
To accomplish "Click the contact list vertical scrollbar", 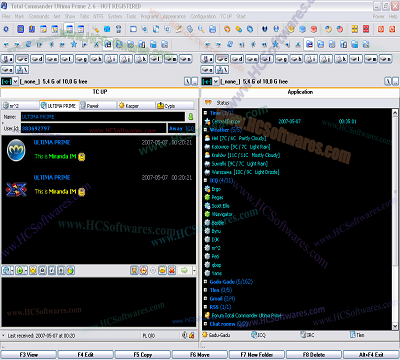I will pos(395,219).
